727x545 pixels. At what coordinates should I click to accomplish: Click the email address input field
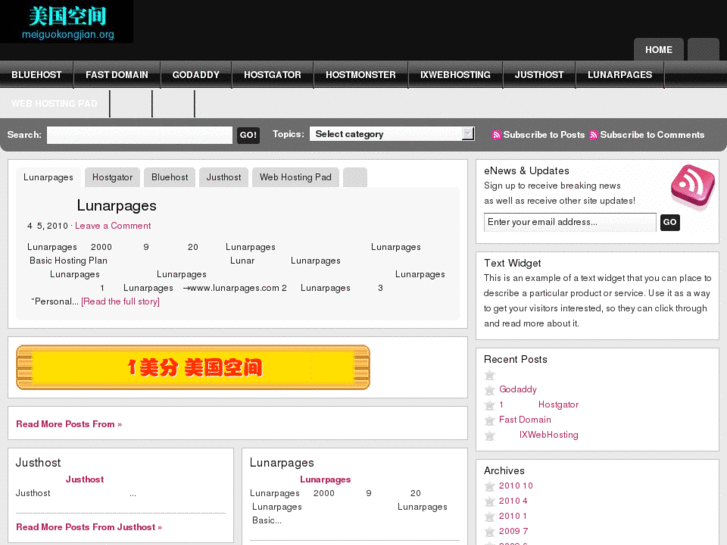(570, 222)
